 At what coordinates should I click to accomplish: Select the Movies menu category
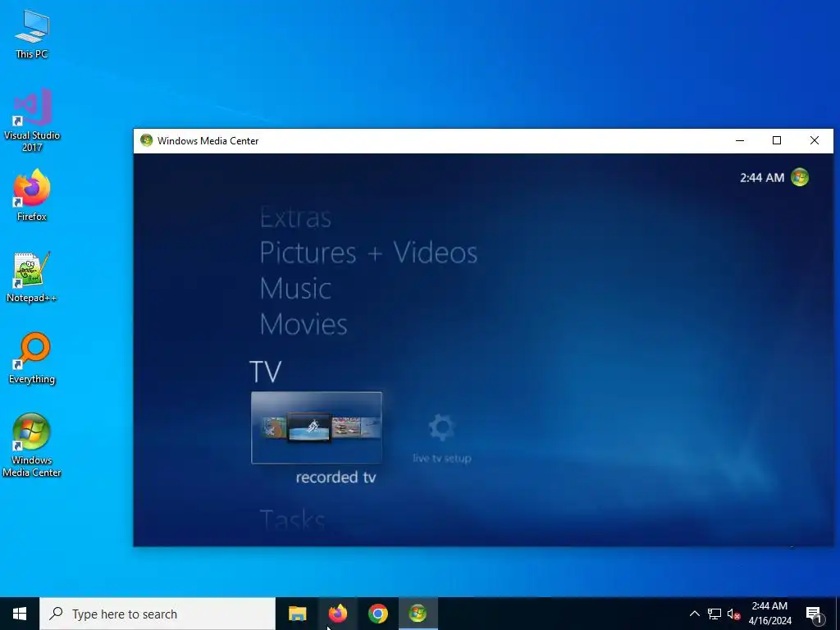coord(304,324)
